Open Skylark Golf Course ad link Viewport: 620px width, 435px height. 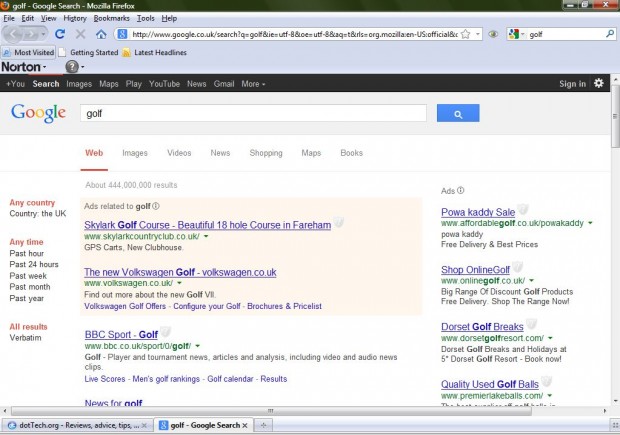tap(208, 225)
